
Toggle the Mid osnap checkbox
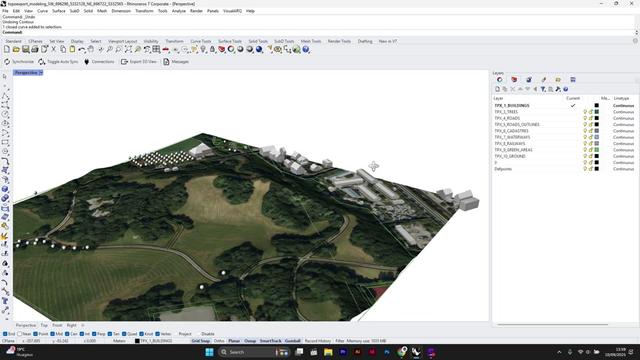(53, 334)
